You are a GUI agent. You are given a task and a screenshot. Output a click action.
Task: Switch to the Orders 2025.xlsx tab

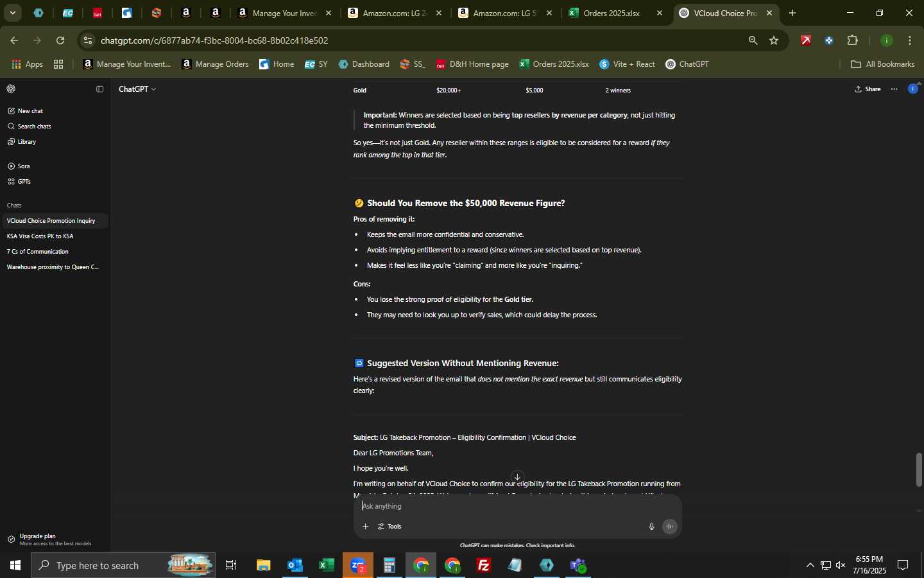point(615,13)
